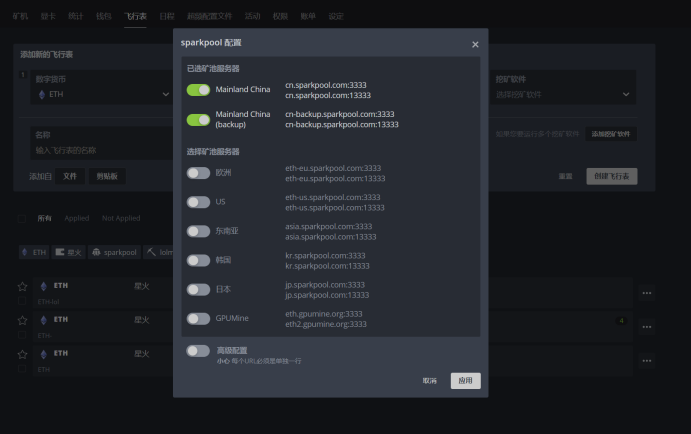
Task: Select the 所有 filter
Action: click(45, 218)
